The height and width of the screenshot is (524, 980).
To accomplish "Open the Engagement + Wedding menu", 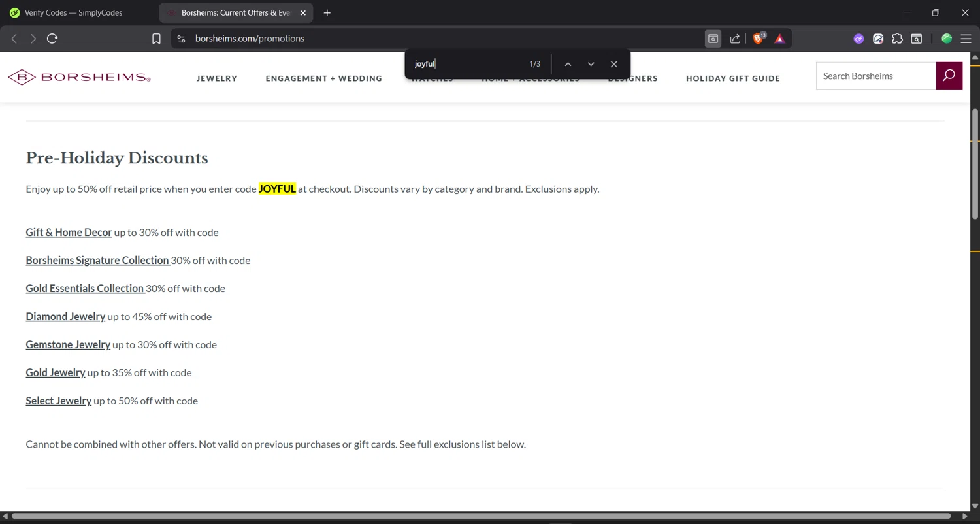I will [x=324, y=78].
